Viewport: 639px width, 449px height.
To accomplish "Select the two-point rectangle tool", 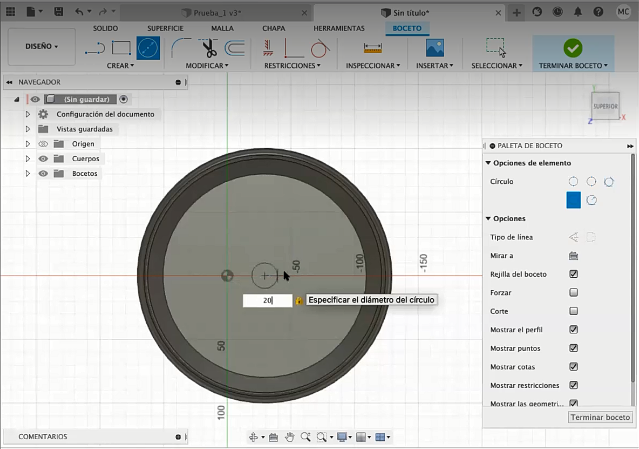I will (x=121, y=47).
